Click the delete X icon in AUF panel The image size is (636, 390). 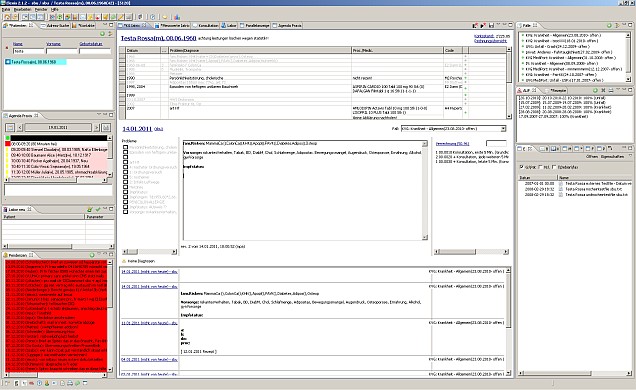(x=603, y=90)
